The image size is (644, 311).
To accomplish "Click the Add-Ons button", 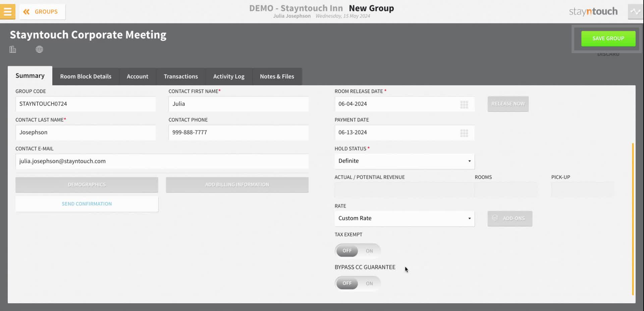I will pos(510,219).
